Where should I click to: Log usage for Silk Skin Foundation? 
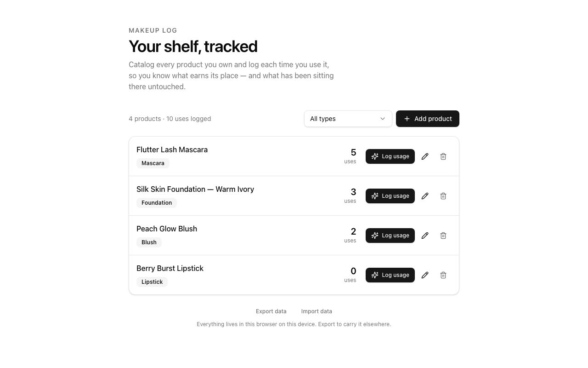click(x=390, y=196)
